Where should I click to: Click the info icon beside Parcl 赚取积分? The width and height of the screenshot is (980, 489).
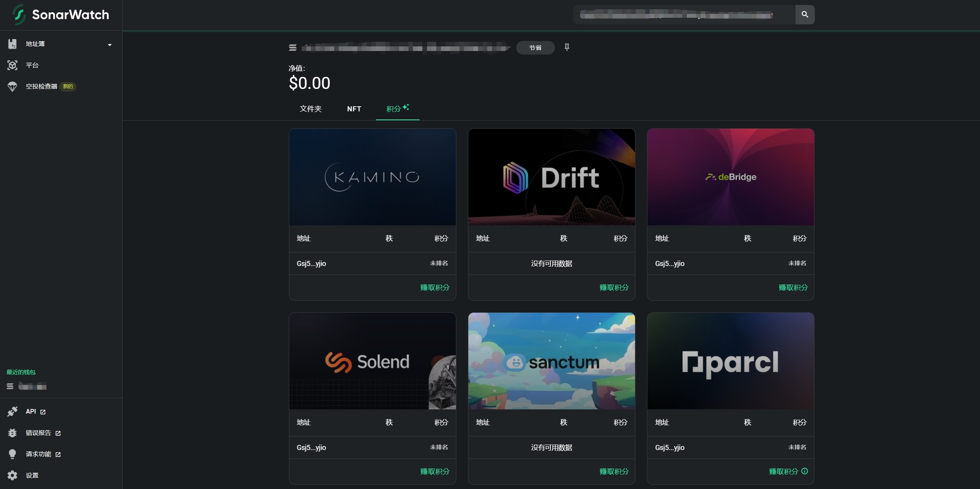click(805, 471)
